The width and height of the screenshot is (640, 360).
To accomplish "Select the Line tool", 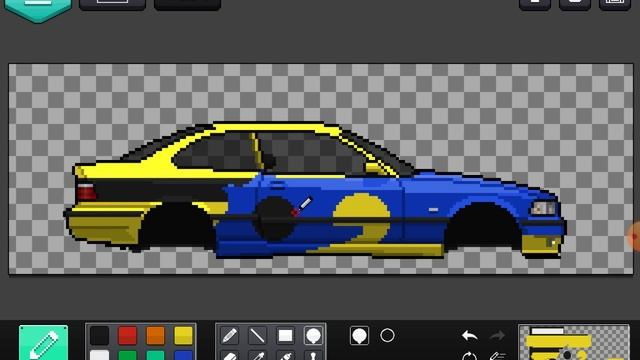I will click(x=258, y=336).
